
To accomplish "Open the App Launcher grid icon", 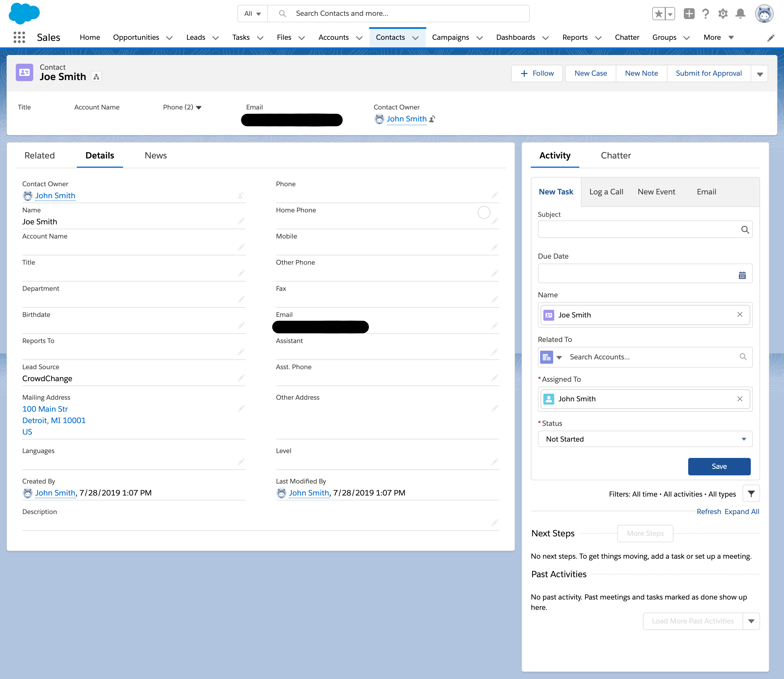I will (19, 37).
